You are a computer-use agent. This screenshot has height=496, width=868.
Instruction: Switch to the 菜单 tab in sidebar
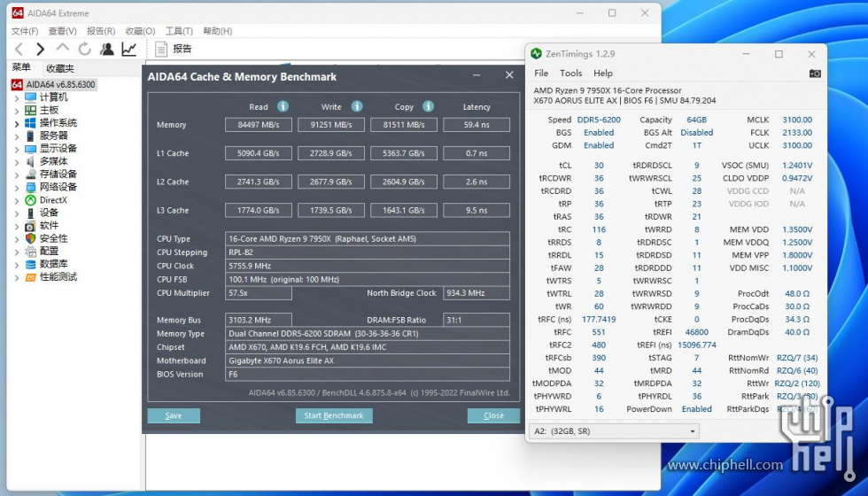tap(21, 67)
